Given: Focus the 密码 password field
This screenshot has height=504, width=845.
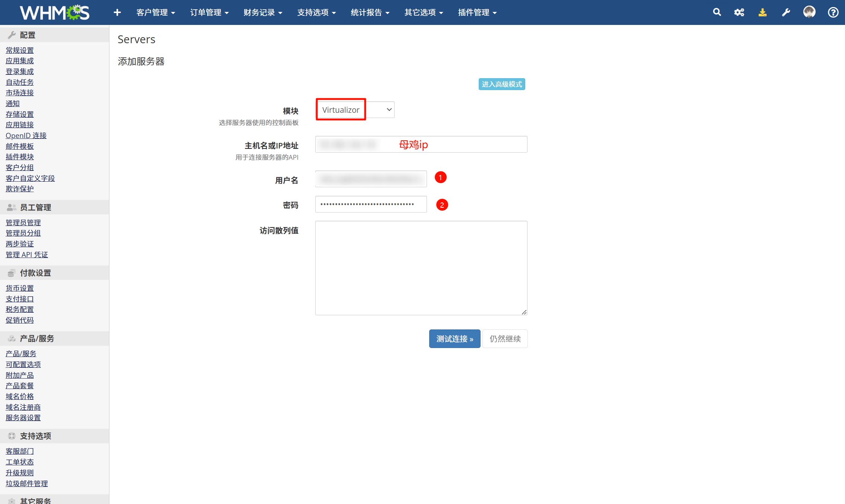Looking at the screenshot, I should click(371, 204).
